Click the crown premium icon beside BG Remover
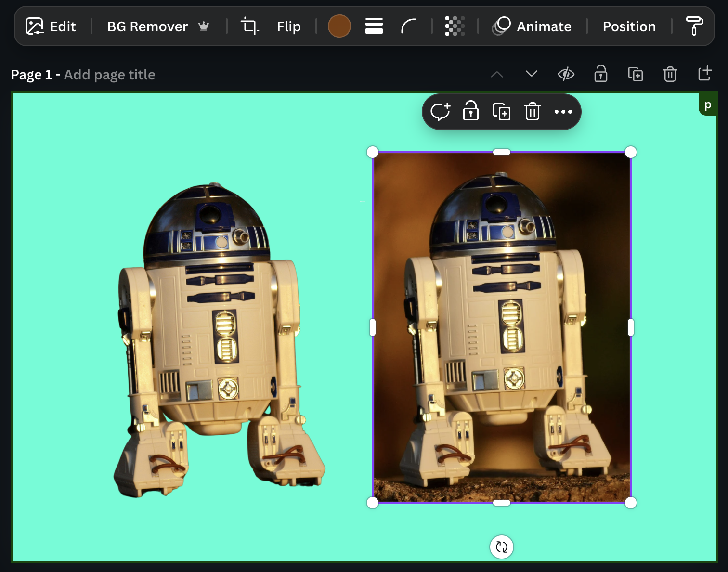728x572 pixels. pos(204,26)
